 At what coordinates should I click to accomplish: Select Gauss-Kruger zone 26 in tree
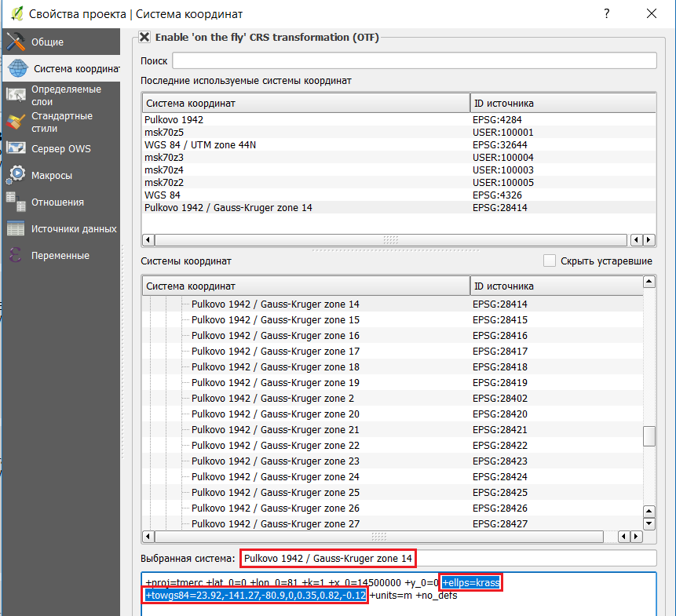pyautogui.click(x=393, y=508)
